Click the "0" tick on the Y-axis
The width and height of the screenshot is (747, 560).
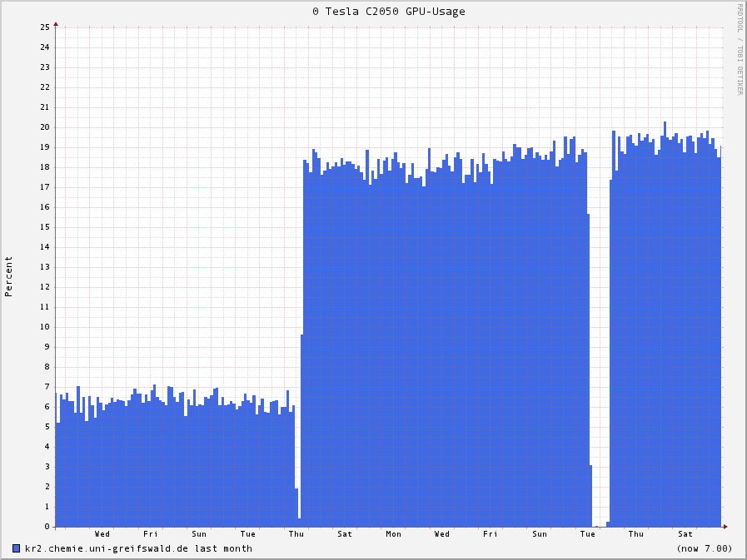click(x=47, y=527)
